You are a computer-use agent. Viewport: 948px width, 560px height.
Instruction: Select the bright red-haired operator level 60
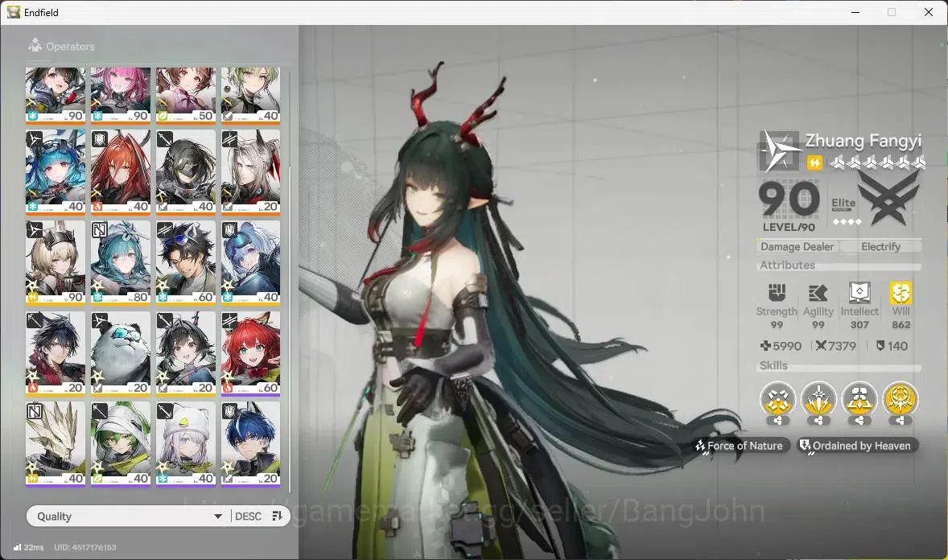(x=251, y=353)
